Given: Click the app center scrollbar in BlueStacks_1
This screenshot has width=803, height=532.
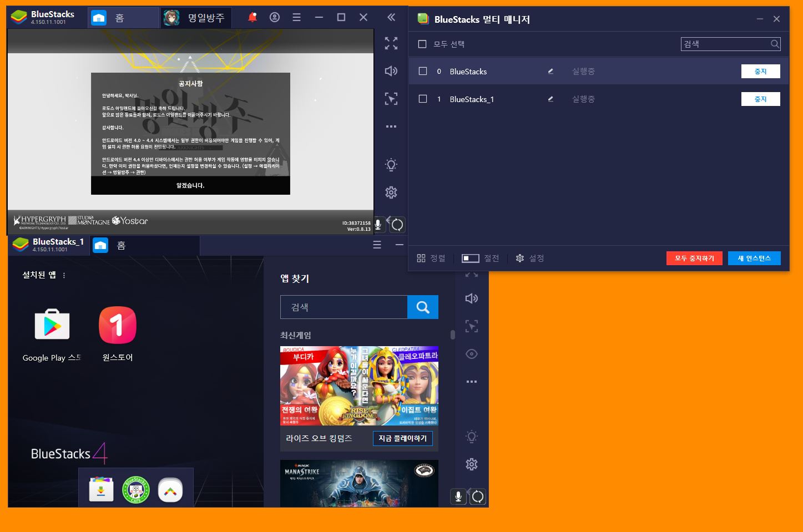Looking at the screenshot, I should click(453, 335).
